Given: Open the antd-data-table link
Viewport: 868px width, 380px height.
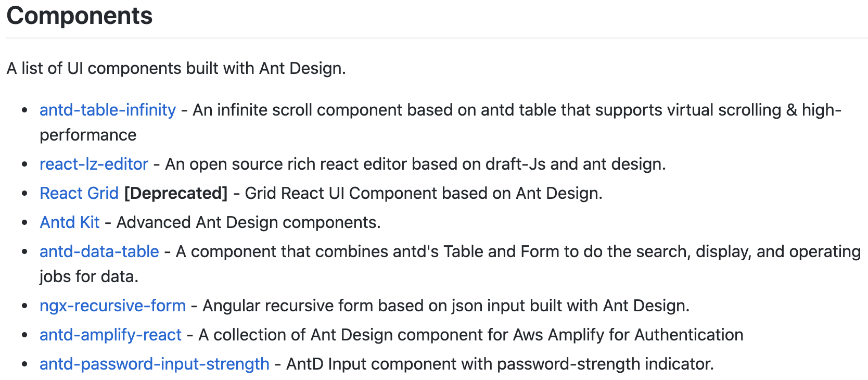Looking at the screenshot, I should pos(99,251).
